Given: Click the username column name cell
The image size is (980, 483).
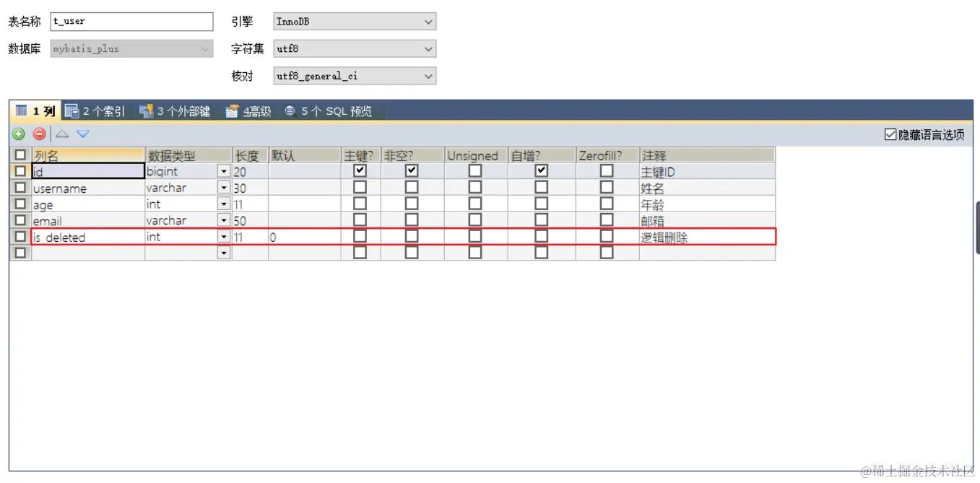Looking at the screenshot, I should point(88,188).
